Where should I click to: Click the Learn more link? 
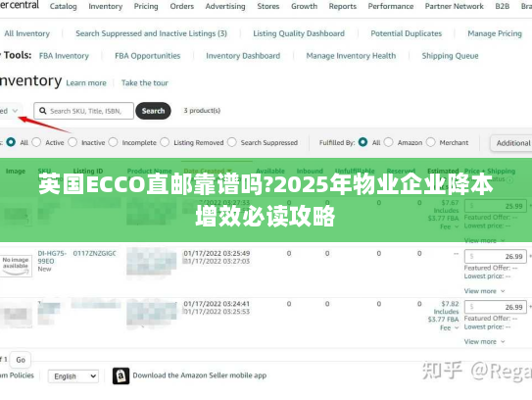click(x=86, y=83)
